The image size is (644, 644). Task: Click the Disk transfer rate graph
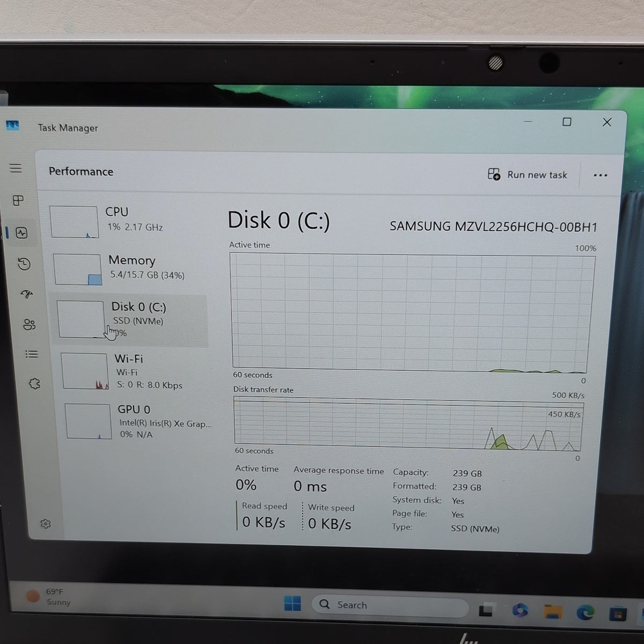tap(409, 424)
